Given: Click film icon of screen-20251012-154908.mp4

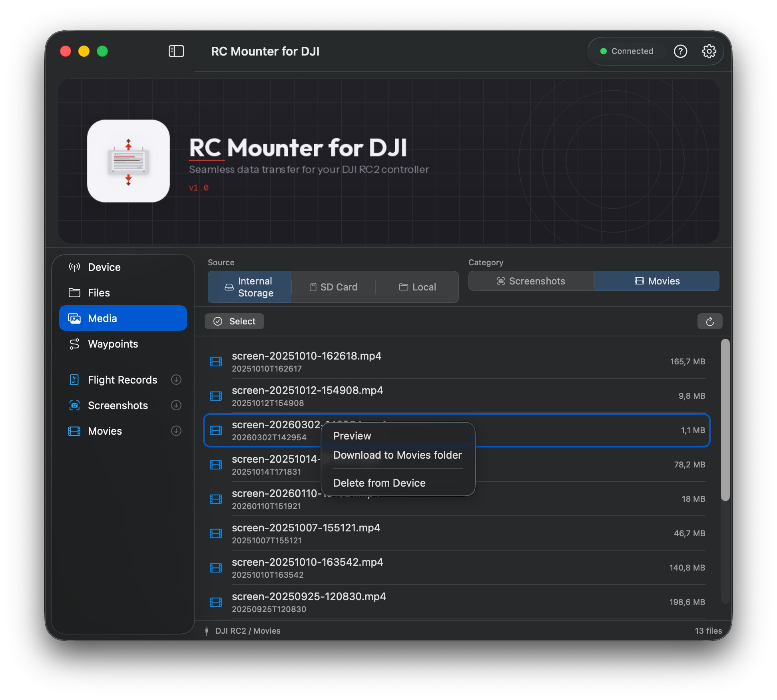Looking at the screenshot, I should point(216,396).
